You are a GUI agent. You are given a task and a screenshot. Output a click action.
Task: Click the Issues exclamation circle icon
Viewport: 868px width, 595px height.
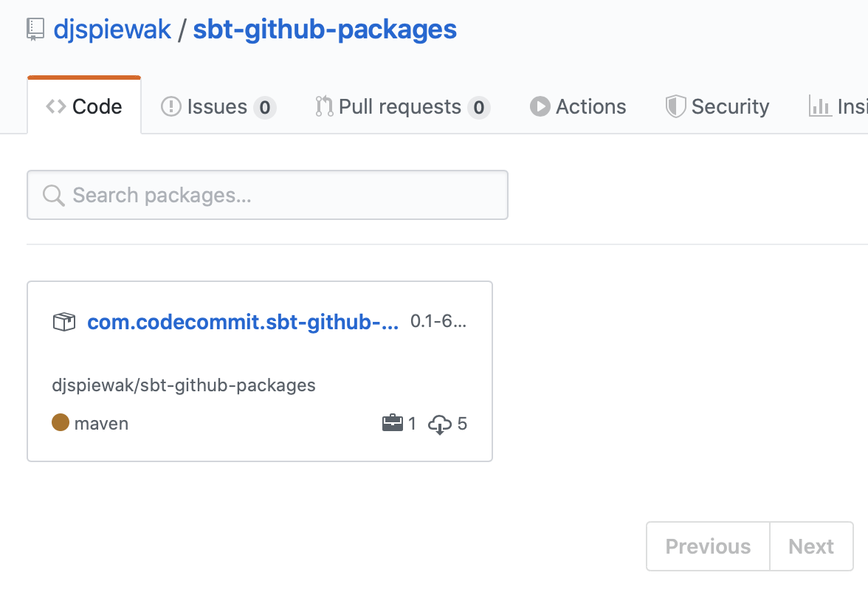pyautogui.click(x=170, y=107)
